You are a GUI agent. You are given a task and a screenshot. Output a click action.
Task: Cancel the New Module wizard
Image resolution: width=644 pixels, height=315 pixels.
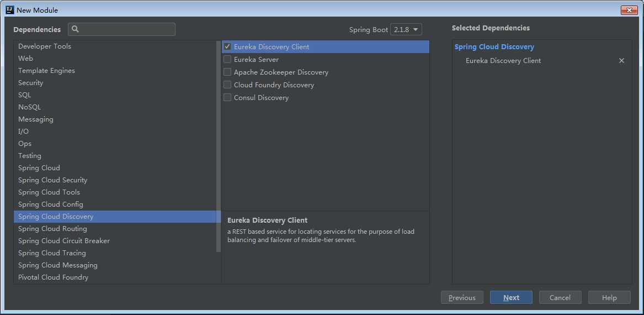pos(560,298)
